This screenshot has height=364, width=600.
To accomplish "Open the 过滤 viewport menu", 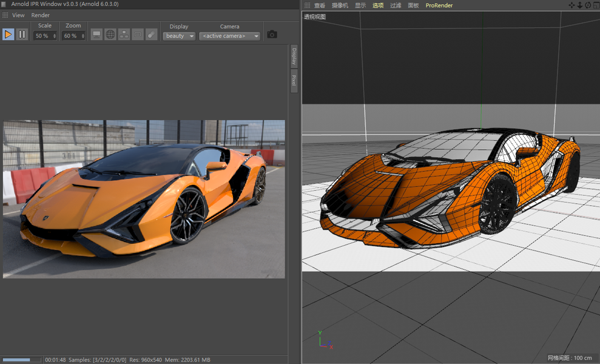I will (x=396, y=5).
